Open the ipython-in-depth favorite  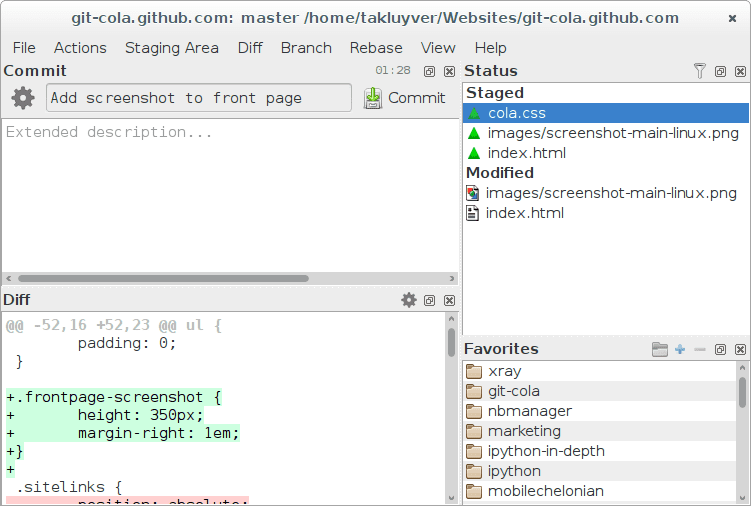[x=599, y=451]
